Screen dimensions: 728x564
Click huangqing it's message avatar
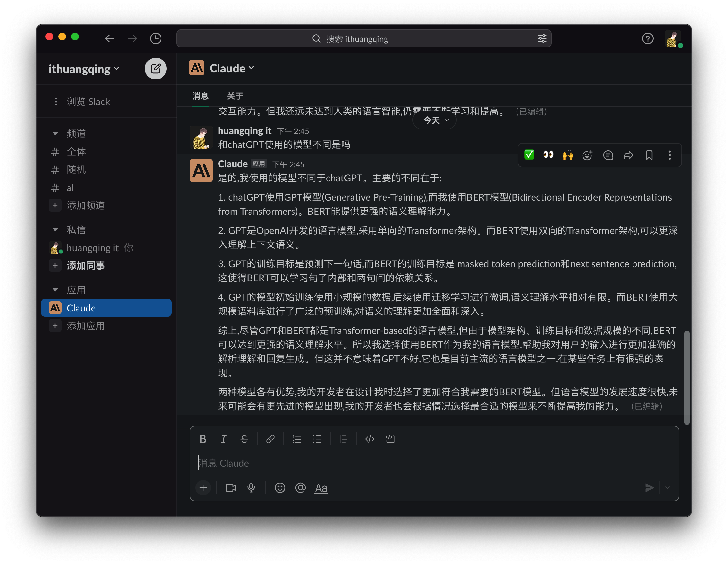201,137
